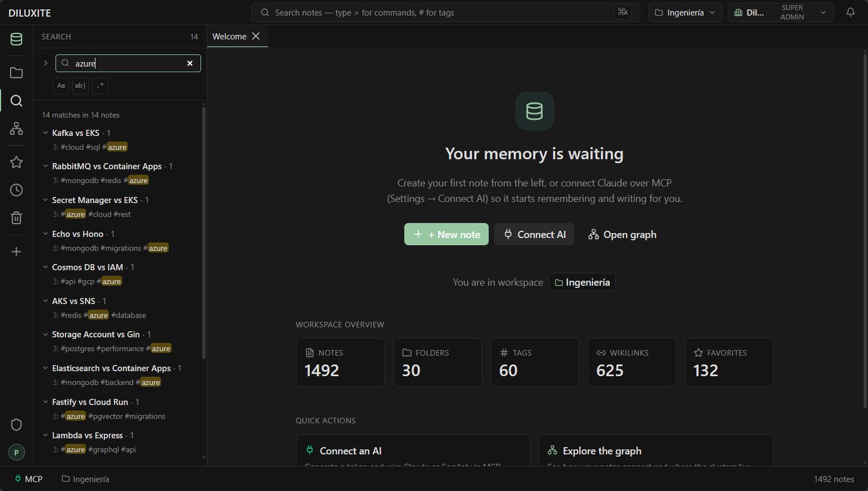
Task: Open the Storage Account vs Gin result
Action: [x=96, y=334]
